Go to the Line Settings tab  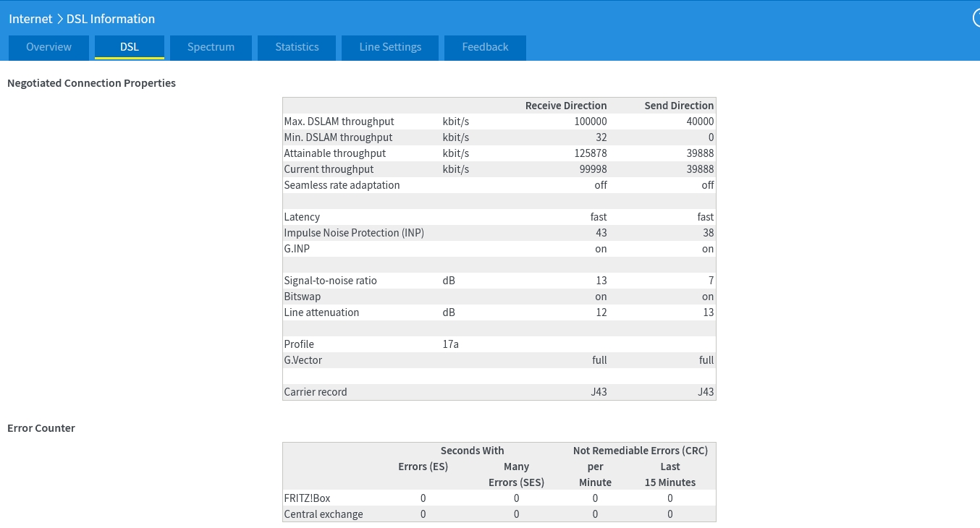pyautogui.click(x=390, y=47)
